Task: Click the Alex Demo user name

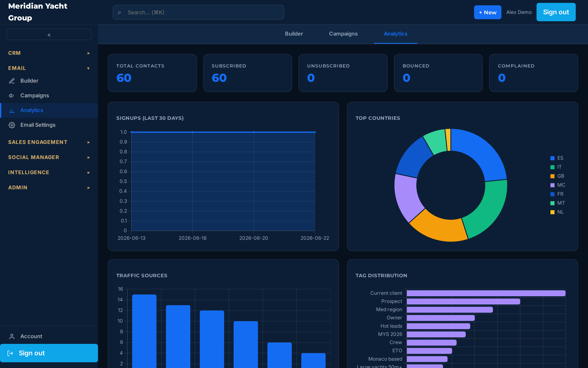Action: 519,12
